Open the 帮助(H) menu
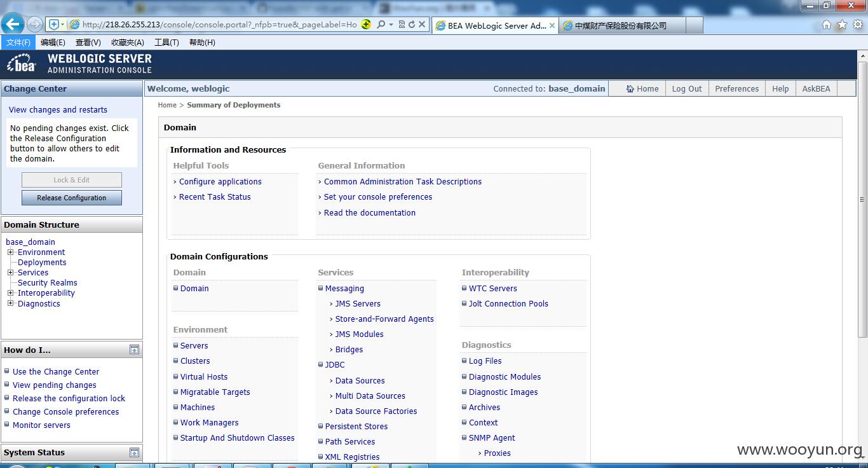 [x=202, y=43]
